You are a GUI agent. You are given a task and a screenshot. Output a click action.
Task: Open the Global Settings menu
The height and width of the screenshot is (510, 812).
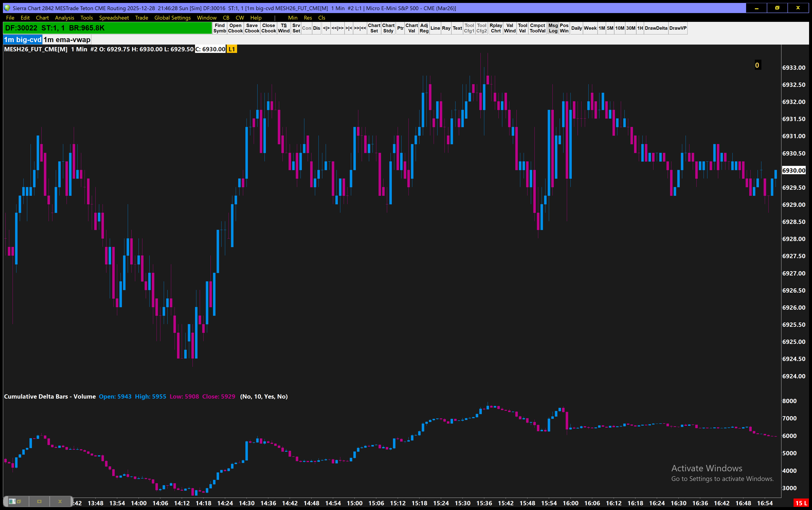click(x=172, y=18)
